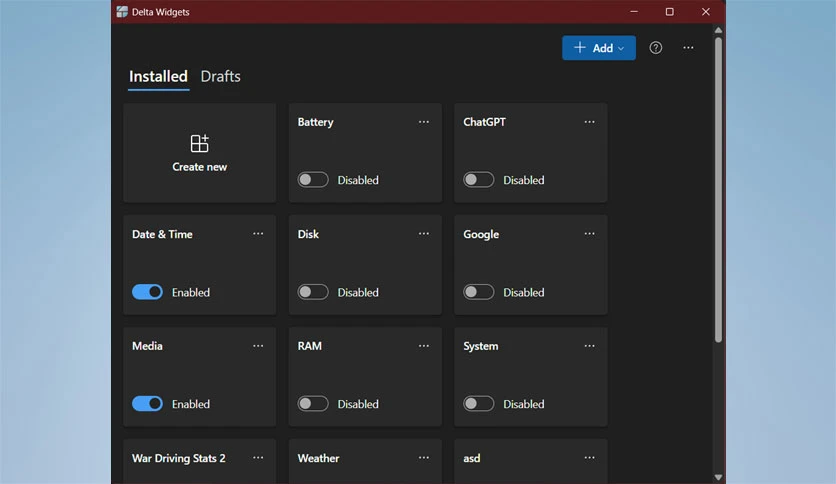Click the Enabled label under Date & Time
The image size is (836, 484).
tap(191, 292)
